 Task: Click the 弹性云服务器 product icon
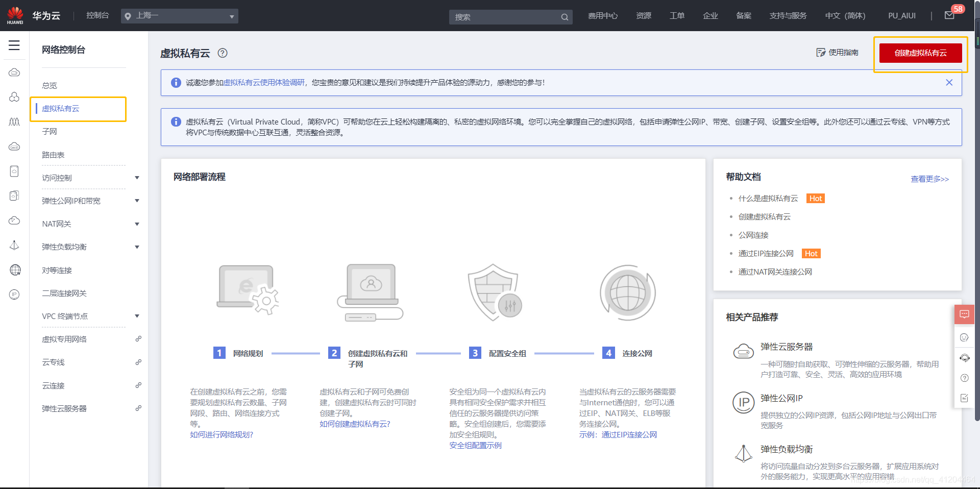(x=743, y=352)
